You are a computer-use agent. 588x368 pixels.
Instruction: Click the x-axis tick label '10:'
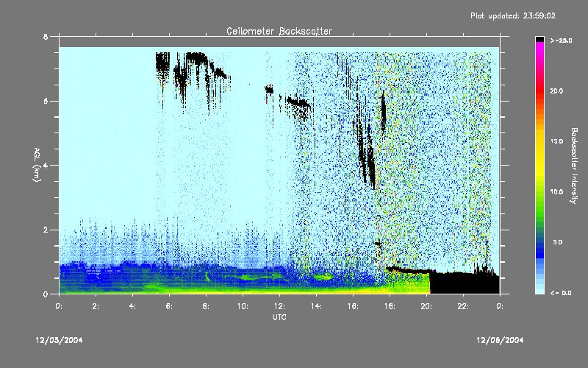point(243,306)
